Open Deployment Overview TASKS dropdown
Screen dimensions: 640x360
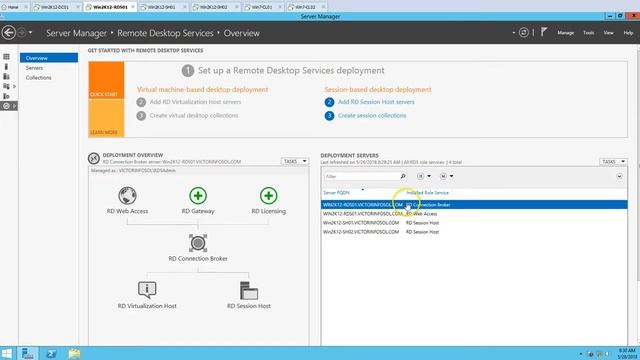pos(295,162)
